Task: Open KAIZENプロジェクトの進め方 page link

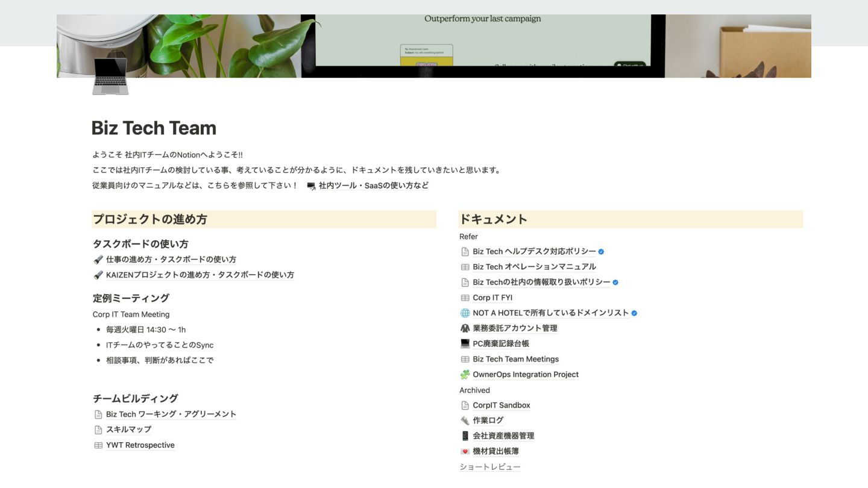Action: click(200, 275)
